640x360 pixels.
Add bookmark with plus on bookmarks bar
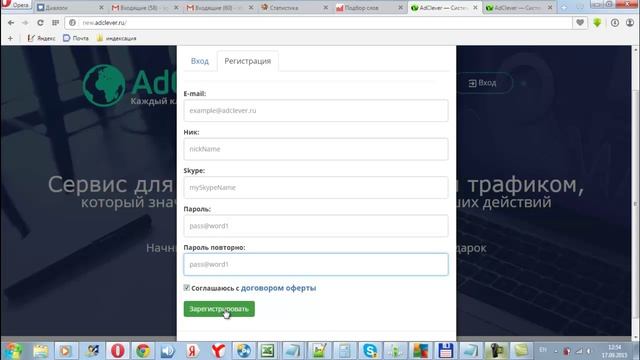pos(10,38)
